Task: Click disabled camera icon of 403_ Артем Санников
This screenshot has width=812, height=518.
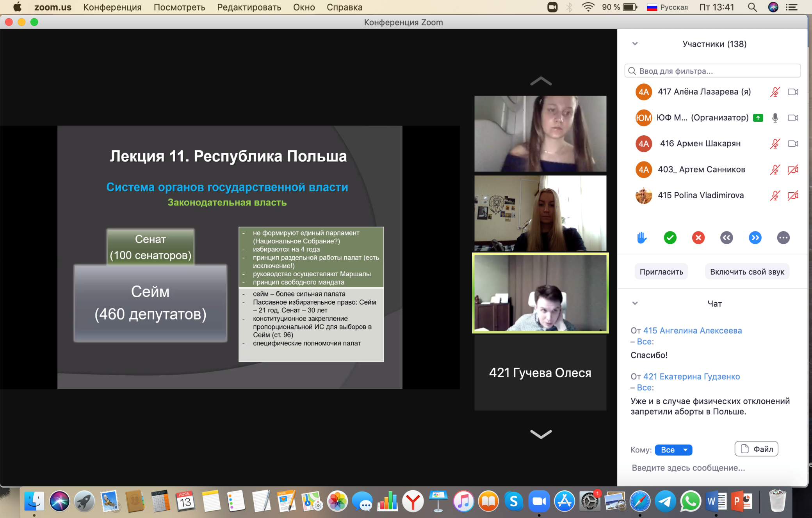Action: point(793,169)
